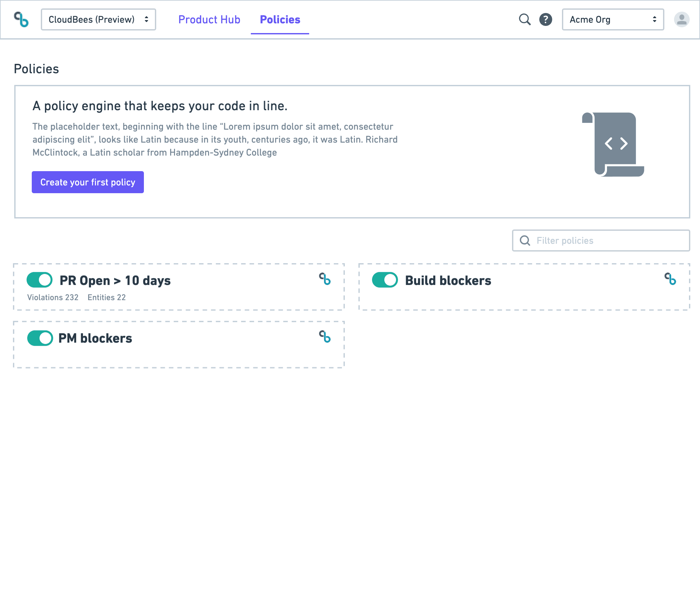The width and height of the screenshot is (700, 599).
Task: Toggle the PM blockers policy off
Action: pos(39,337)
